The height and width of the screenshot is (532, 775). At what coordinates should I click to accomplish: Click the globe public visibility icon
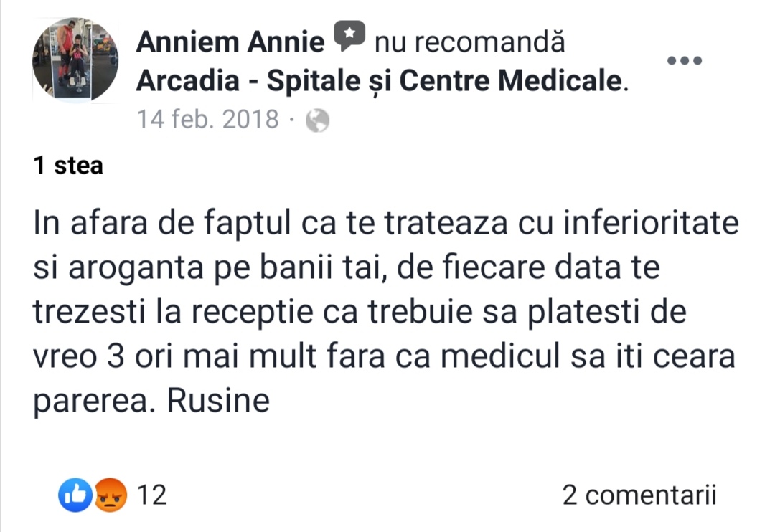[317, 120]
